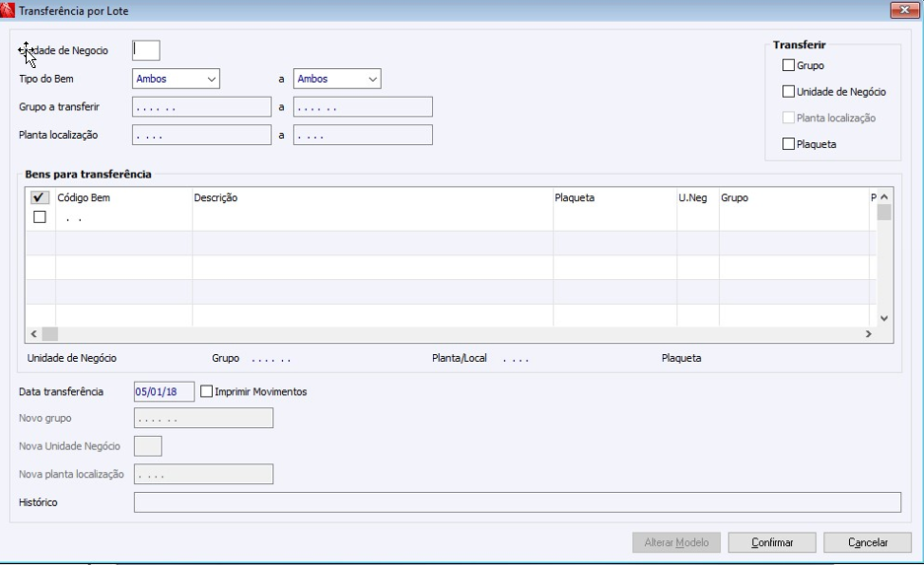This screenshot has height=565, width=924.
Task: Close the Transferência por Lote window
Action: [904, 10]
